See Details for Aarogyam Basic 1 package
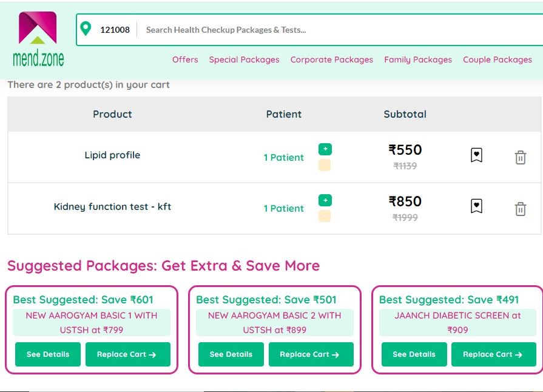Image resolution: width=543 pixels, height=392 pixels. point(48,354)
